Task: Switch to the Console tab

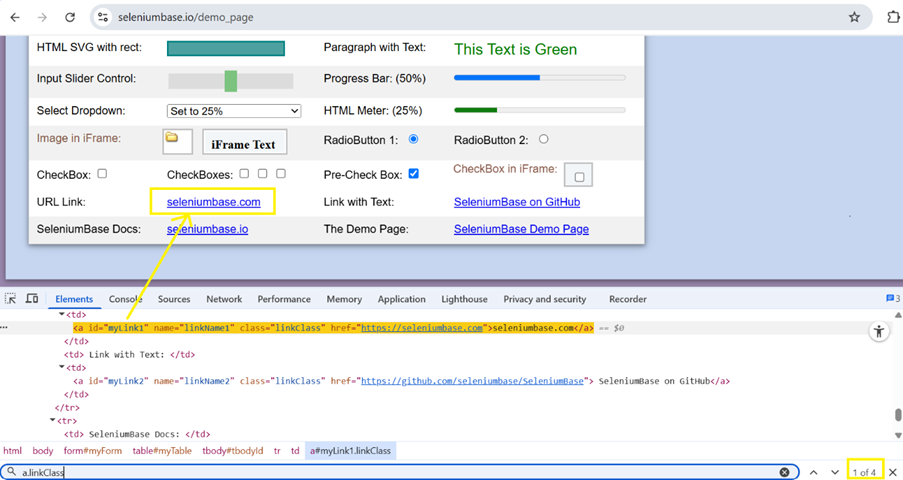Action: (126, 299)
